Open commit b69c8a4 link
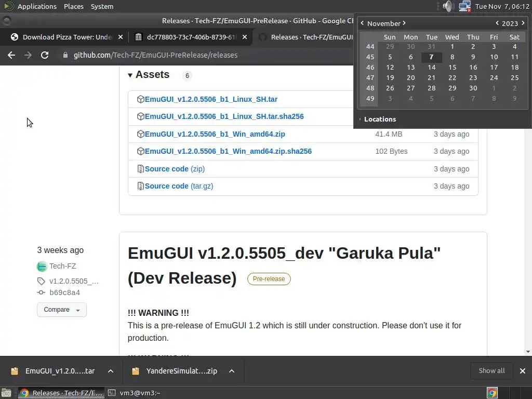Screen dimensions: 532x399 point(64,292)
